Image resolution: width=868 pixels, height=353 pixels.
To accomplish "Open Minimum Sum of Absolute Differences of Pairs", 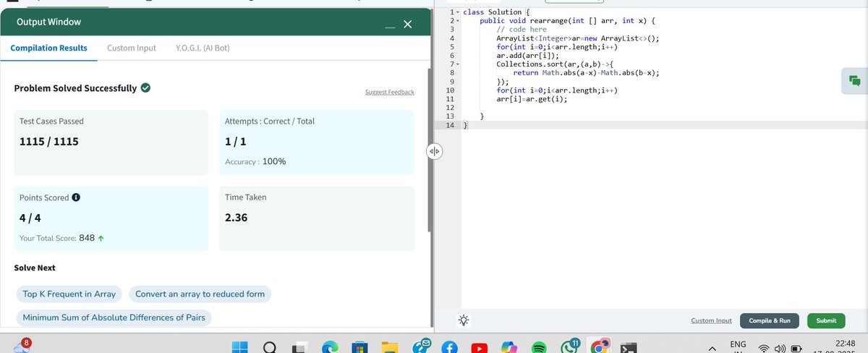I will [x=114, y=318].
